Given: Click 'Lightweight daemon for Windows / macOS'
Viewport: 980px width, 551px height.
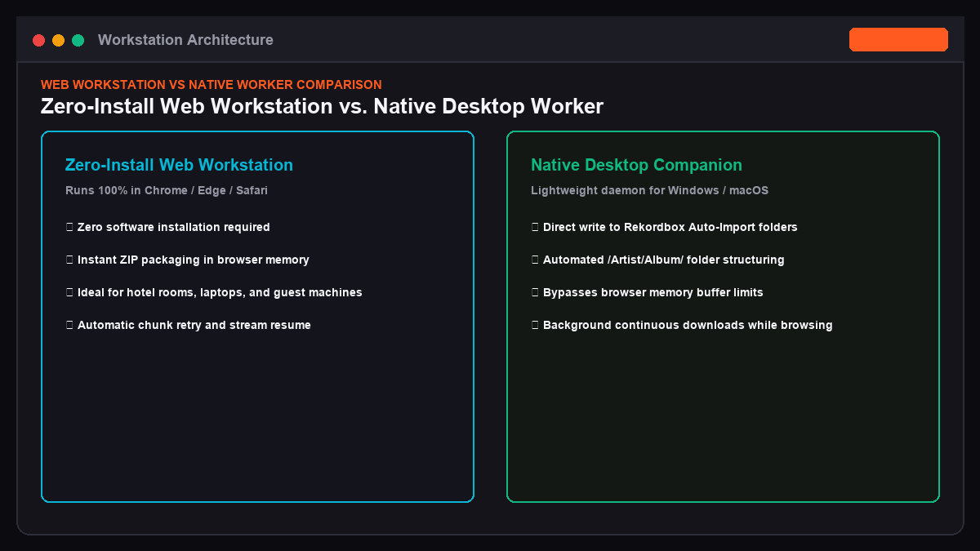Looking at the screenshot, I should (x=649, y=190).
